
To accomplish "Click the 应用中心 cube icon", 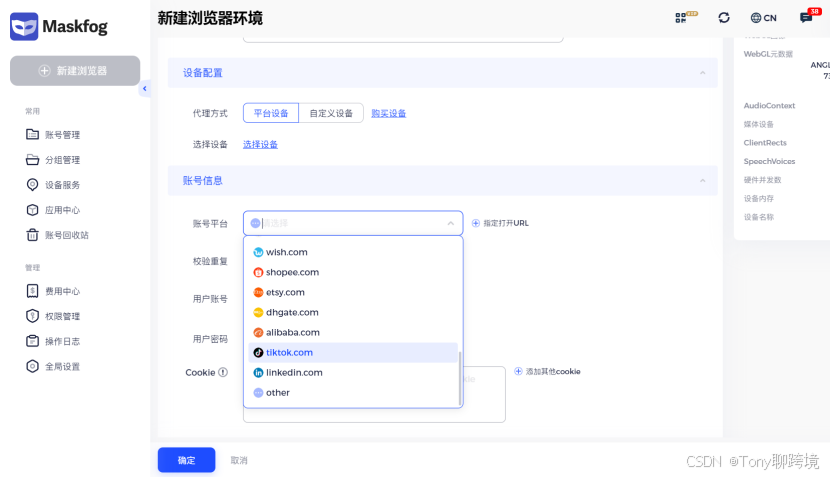I will click(x=32, y=210).
